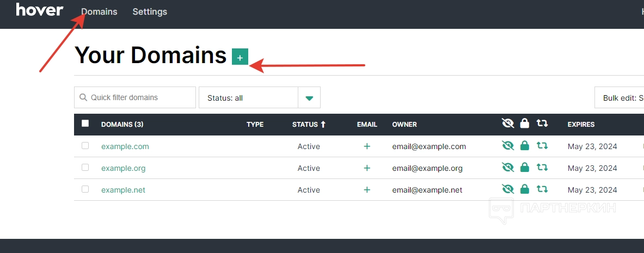Open the example.com domain link
Viewport: 644px width, 253px height.
(x=125, y=146)
